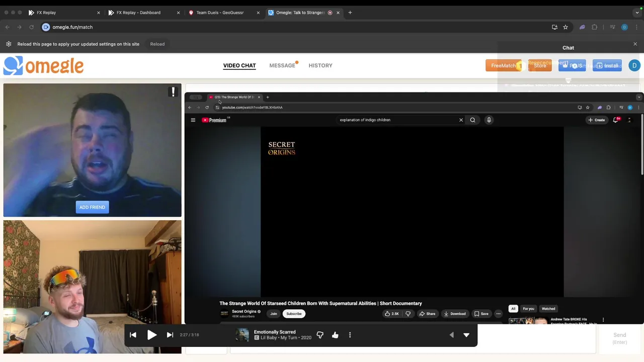Like the song Emotionally Scarred
The width and height of the screenshot is (644, 362).
[x=335, y=335]
